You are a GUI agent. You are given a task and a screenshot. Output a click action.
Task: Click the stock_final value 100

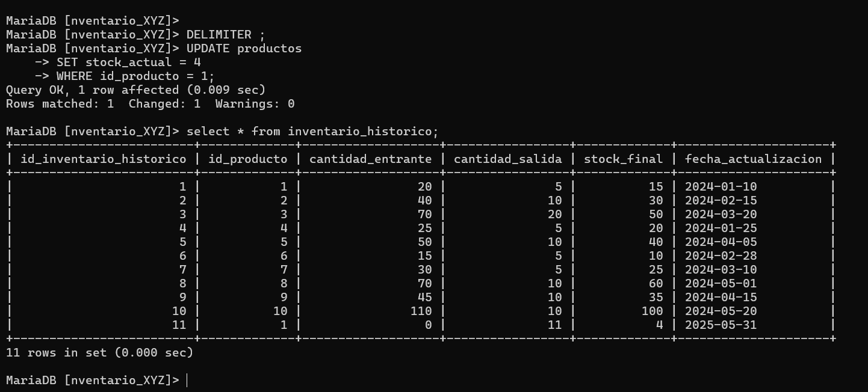pos(653,311)
